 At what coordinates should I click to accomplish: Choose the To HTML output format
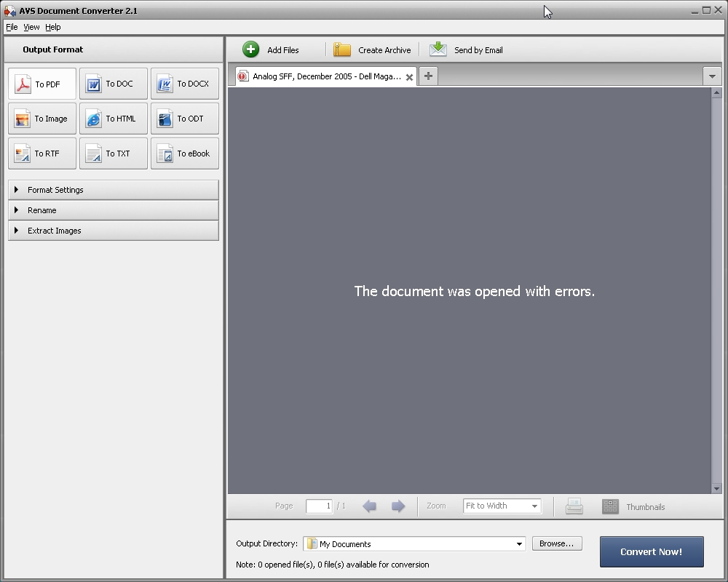point(114,119)
